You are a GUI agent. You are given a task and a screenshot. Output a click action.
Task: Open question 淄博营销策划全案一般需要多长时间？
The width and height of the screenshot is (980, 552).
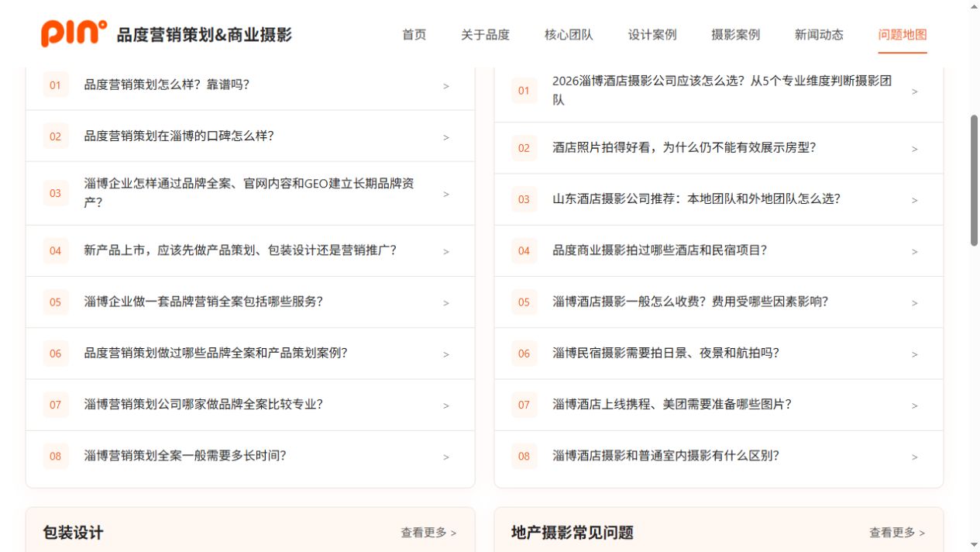coord(250,456)
